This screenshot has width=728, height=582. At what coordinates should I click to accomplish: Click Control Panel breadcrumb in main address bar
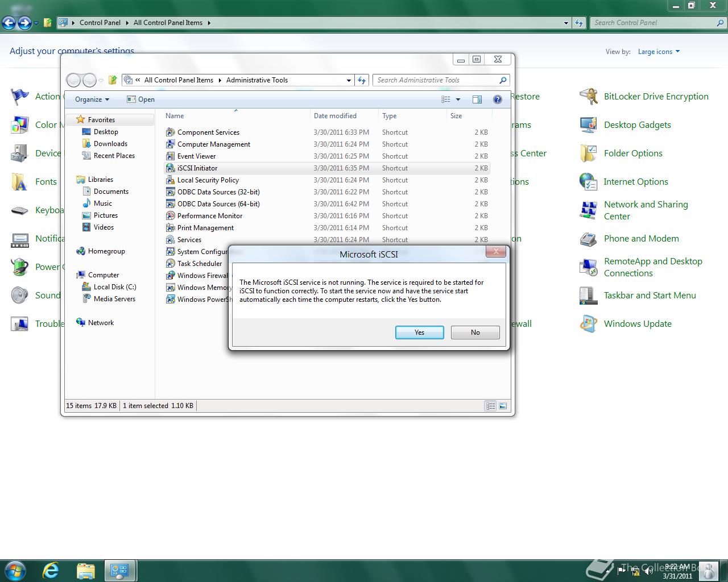click(100, 23)
